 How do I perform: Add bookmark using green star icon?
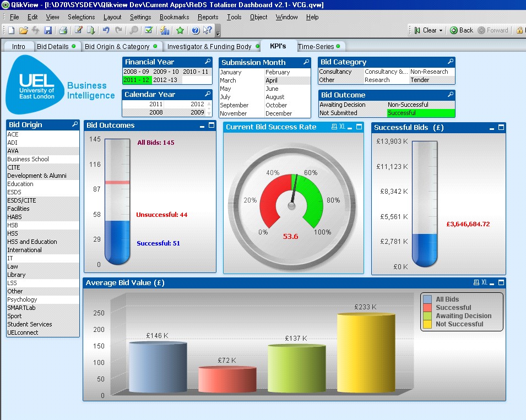pyautogui.click(x=180, y=30)
